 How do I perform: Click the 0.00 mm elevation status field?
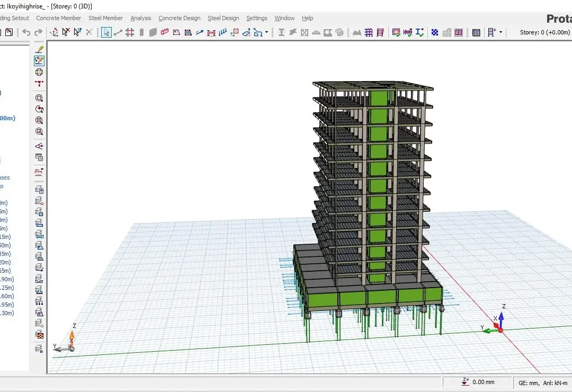[x=477, y=382]
